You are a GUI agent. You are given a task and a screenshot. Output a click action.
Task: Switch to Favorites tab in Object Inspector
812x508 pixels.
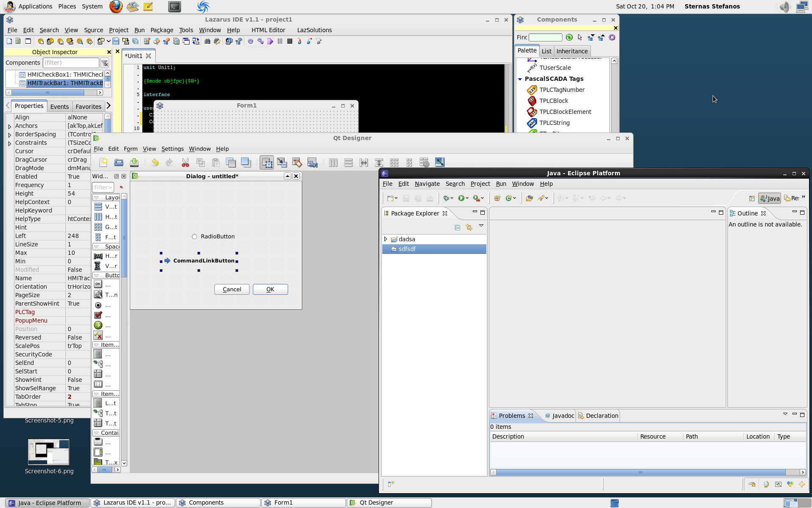click(88, 107)
